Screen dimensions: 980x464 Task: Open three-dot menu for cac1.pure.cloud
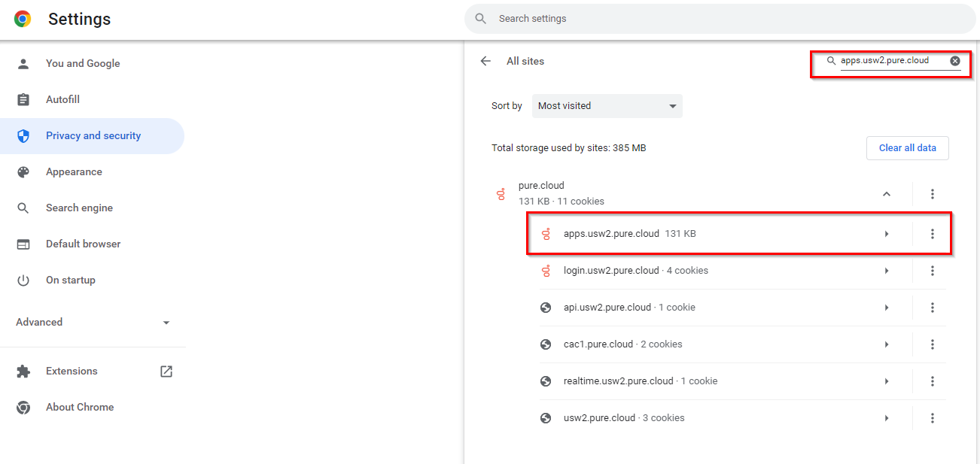coord(932,344)
